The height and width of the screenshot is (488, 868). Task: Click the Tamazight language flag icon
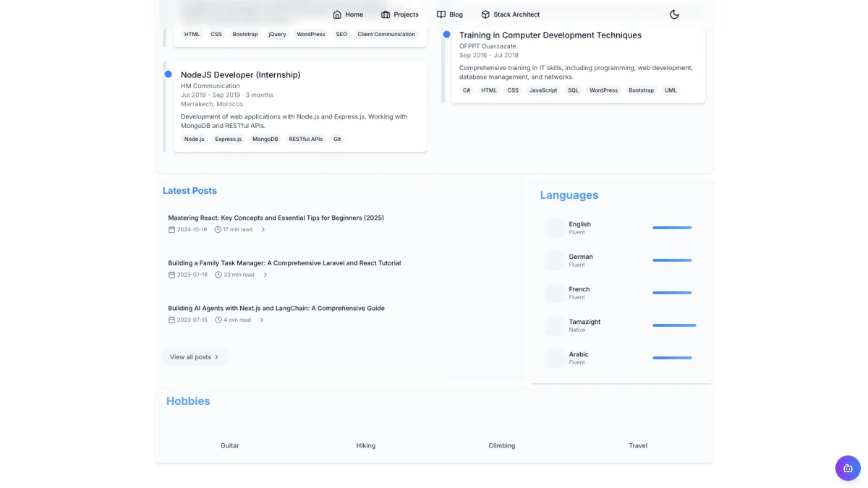click(x=555, y=326)
